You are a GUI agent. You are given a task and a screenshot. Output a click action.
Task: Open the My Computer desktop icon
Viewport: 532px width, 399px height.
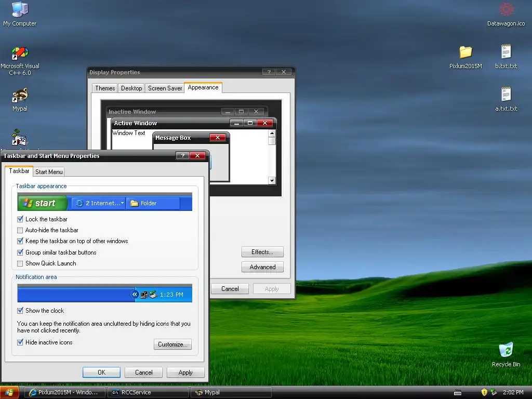(x=20, y=14)
